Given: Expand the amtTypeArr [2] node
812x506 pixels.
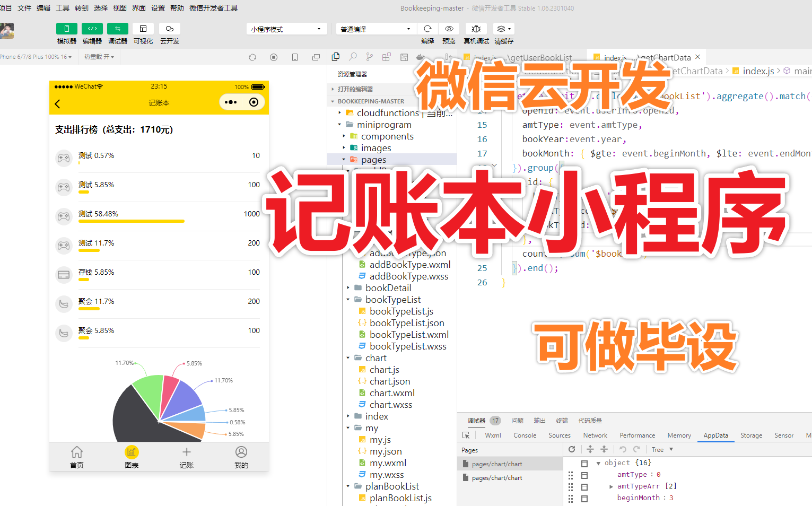Looking at the screenshot, I should (x=611, y=486).
